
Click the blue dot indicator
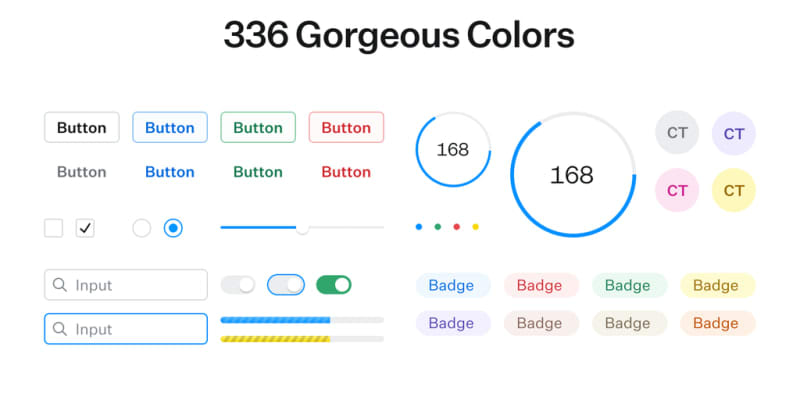[418, 227]
